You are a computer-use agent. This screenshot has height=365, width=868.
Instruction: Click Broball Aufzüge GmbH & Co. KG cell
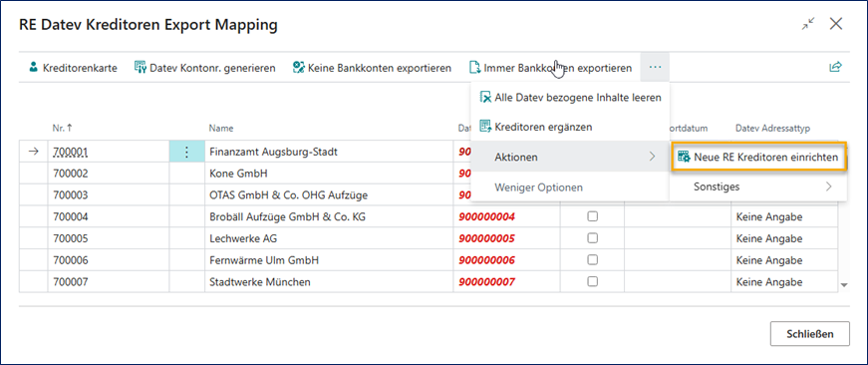click(x=329, y=216)
